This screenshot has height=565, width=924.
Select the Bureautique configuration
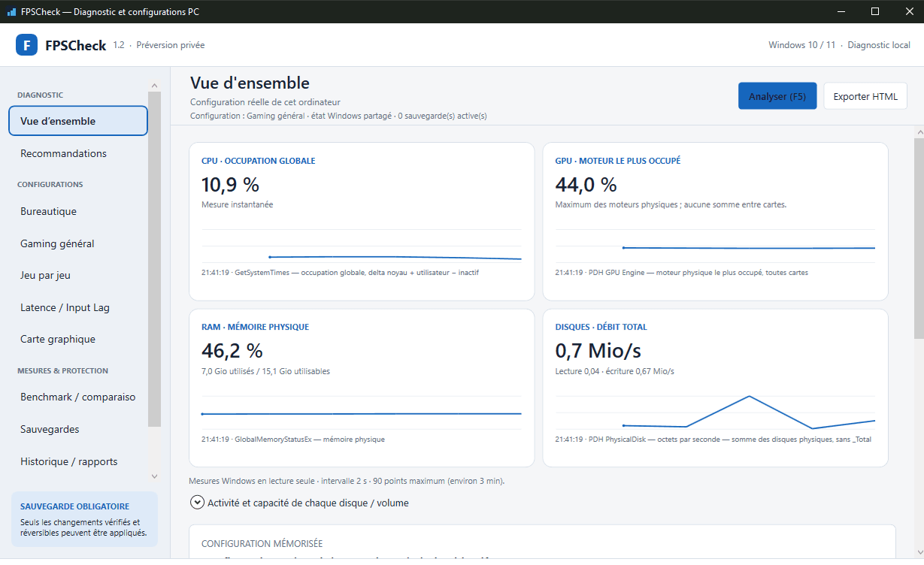78,211
